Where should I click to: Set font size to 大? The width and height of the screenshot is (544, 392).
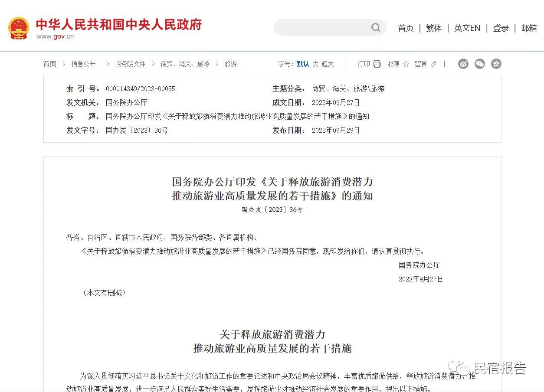coord(315,64)
